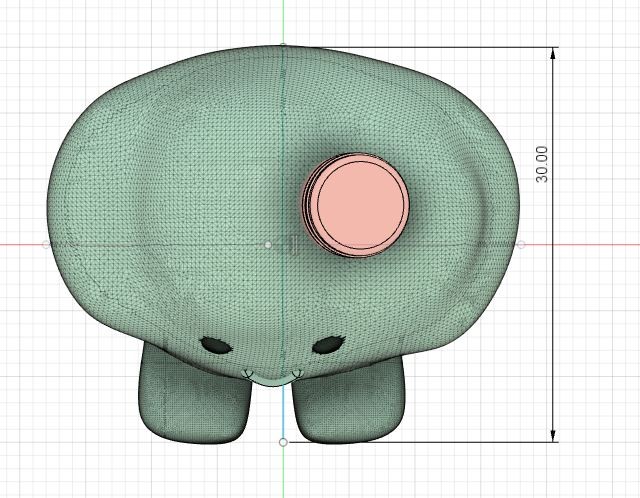Select the top dimension extension line

(420, 46)
